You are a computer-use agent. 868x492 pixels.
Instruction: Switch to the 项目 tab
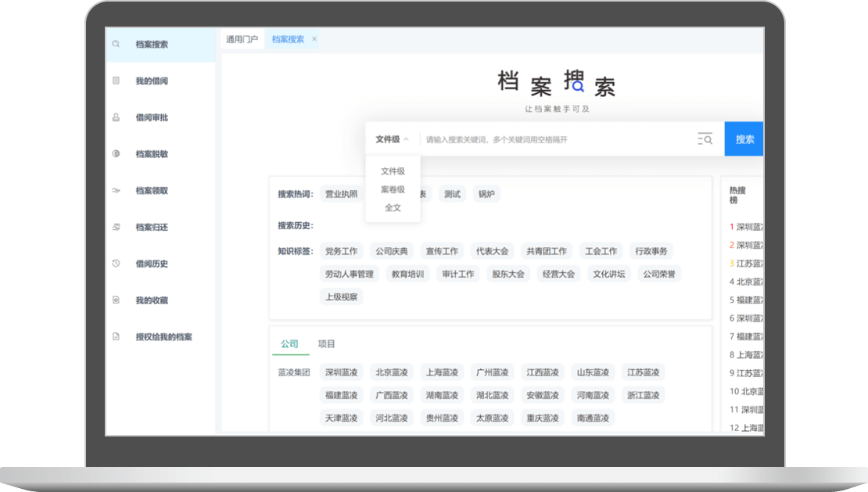326,344
